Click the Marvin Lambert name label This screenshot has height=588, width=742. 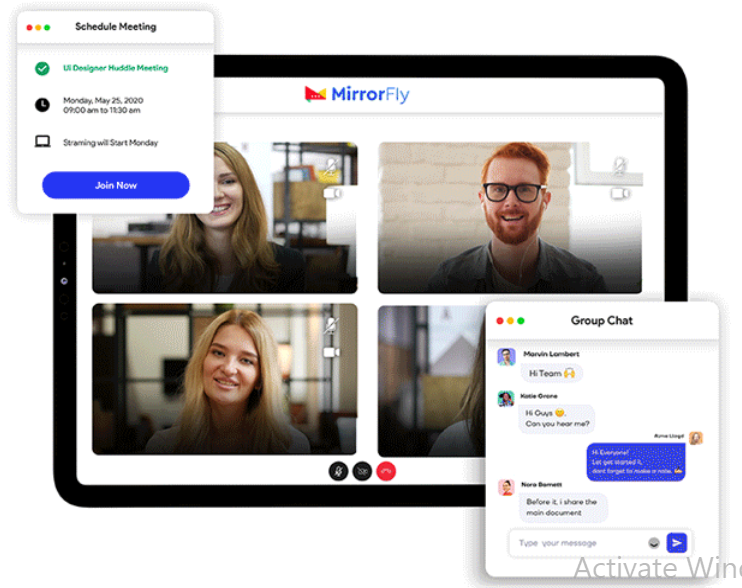click(x=551, y=354)
